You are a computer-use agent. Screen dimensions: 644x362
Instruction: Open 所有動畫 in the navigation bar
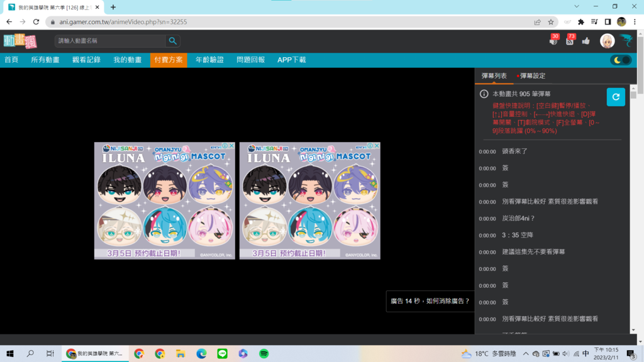pos(45,60)
